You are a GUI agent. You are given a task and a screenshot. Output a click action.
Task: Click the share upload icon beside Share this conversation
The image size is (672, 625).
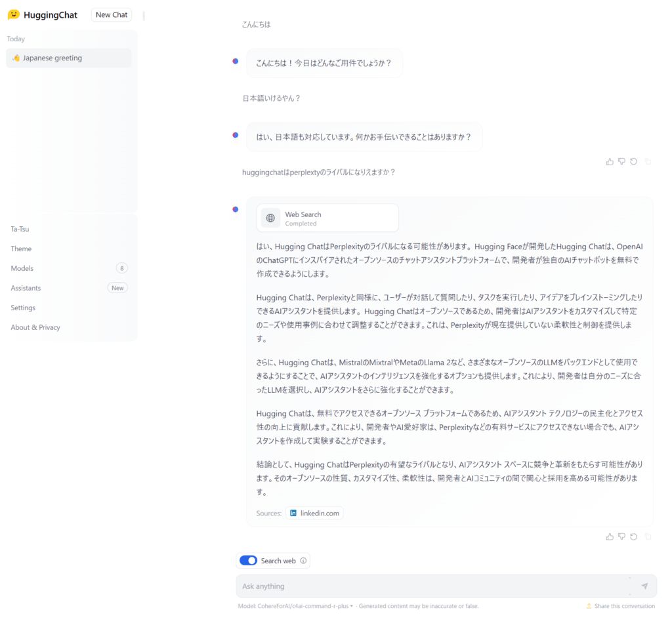(589, 606)
